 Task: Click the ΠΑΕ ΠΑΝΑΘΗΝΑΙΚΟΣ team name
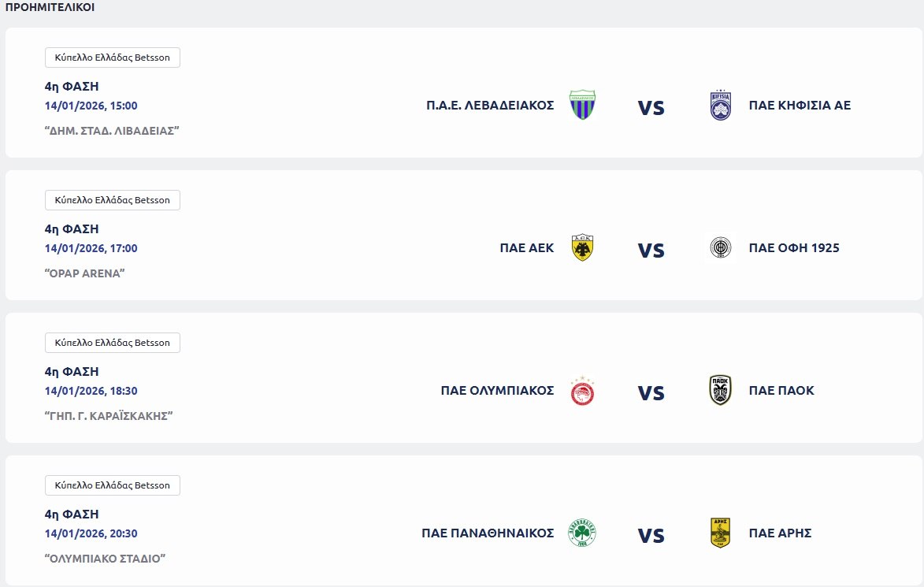point(488,533)
